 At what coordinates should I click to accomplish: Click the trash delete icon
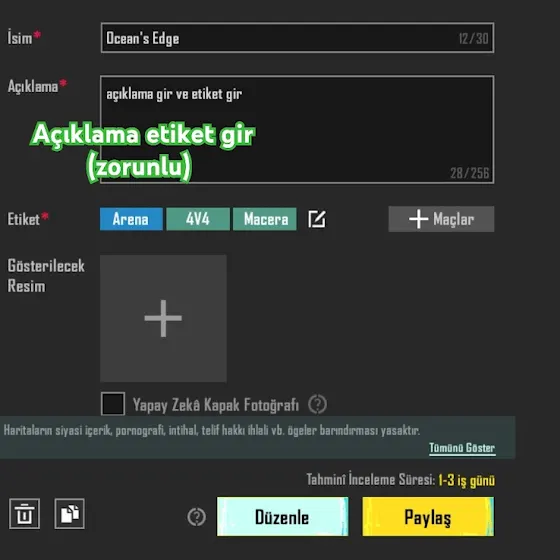pyautogui.click(x=24, y=514)
